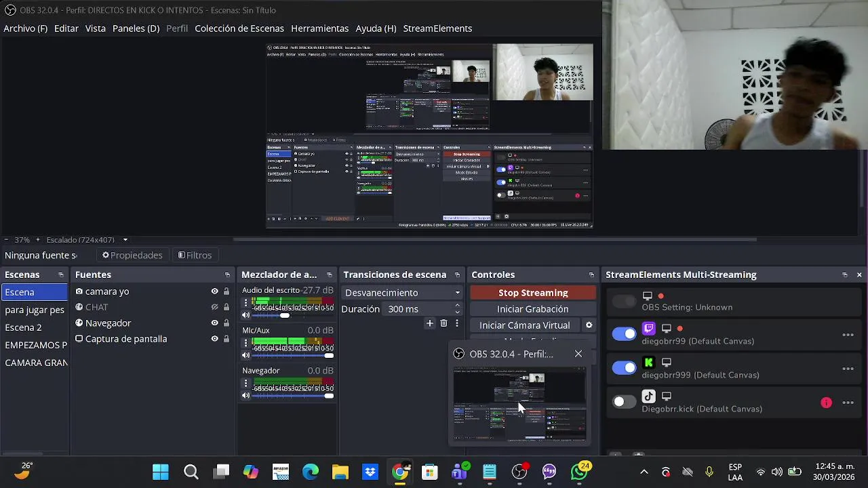This screenshot has width=868, height=488.
Task: Click the Stop Streaming button
Action: (533, 293)
